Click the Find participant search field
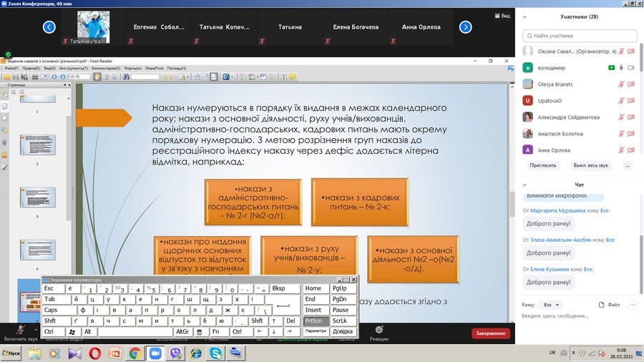 tap(579, 35)
